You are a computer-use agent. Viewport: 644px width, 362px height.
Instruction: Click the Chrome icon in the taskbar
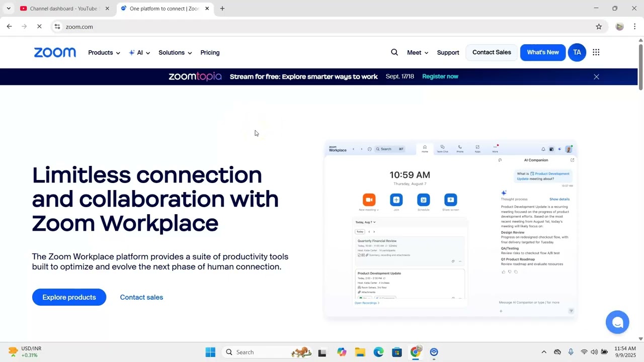click(416, 352)
